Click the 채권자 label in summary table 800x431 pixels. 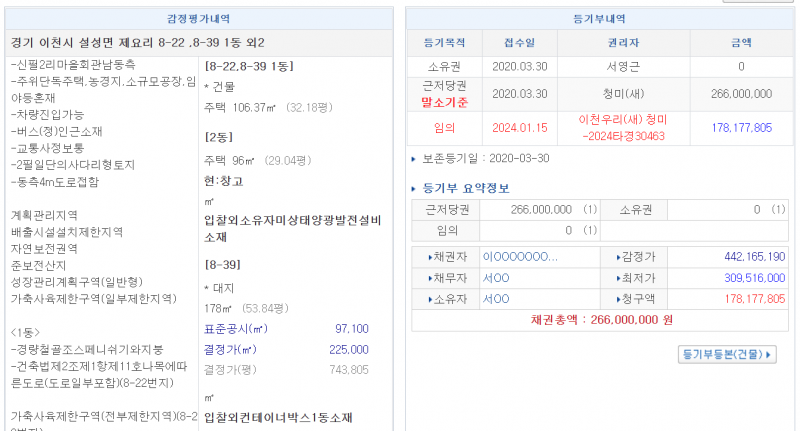[x=445, y=257]
